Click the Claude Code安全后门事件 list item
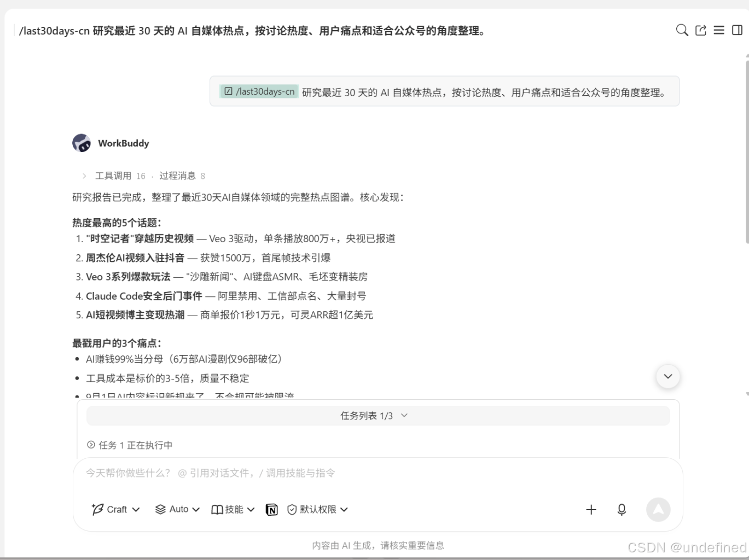This screenshot has width=749, height=560. [226, 296]
